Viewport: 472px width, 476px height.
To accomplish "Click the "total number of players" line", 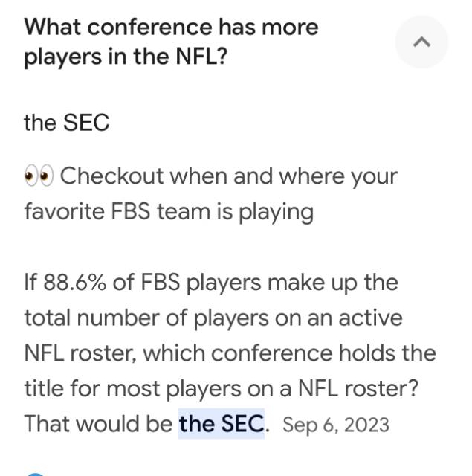I will [x=213, y=318].
